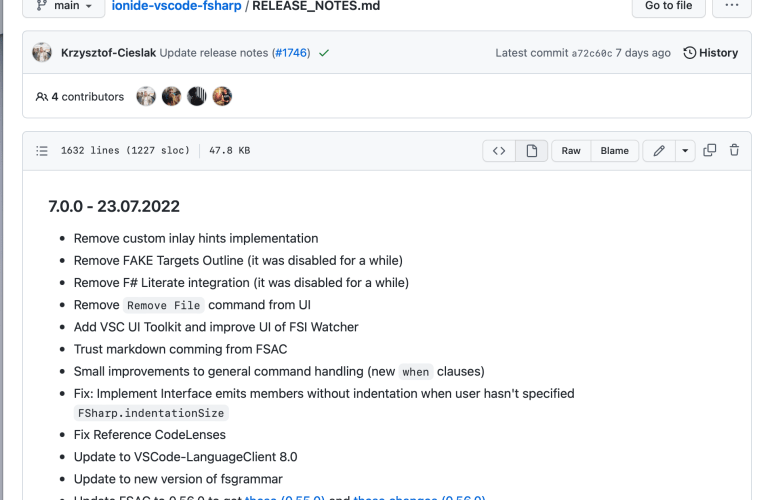Click the first contributor avatar
The height and width of the screenshot is (500, 770).
(x=146, y=97)
